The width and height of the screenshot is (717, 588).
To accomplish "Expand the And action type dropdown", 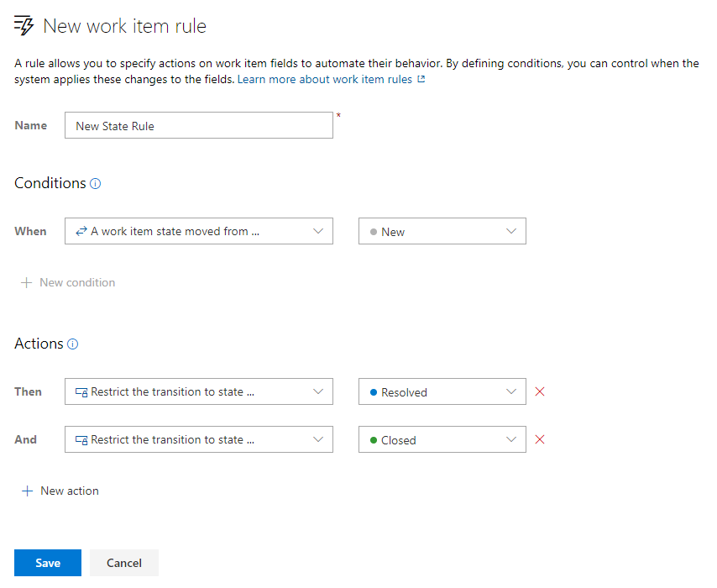I will [199, 439].
